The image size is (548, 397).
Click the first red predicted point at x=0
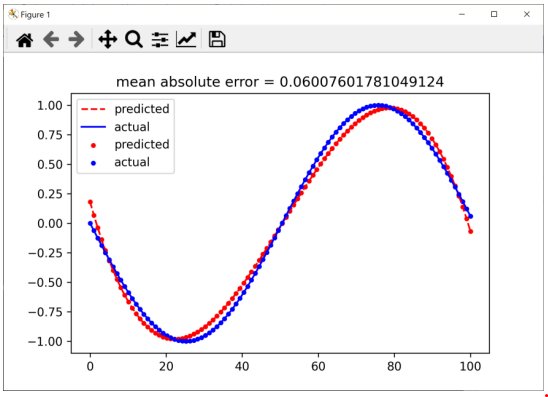90,202
